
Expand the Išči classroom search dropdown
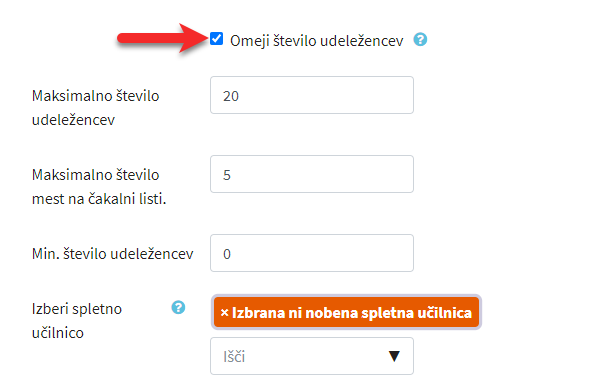pyautogui.click(x=312, y=356)
